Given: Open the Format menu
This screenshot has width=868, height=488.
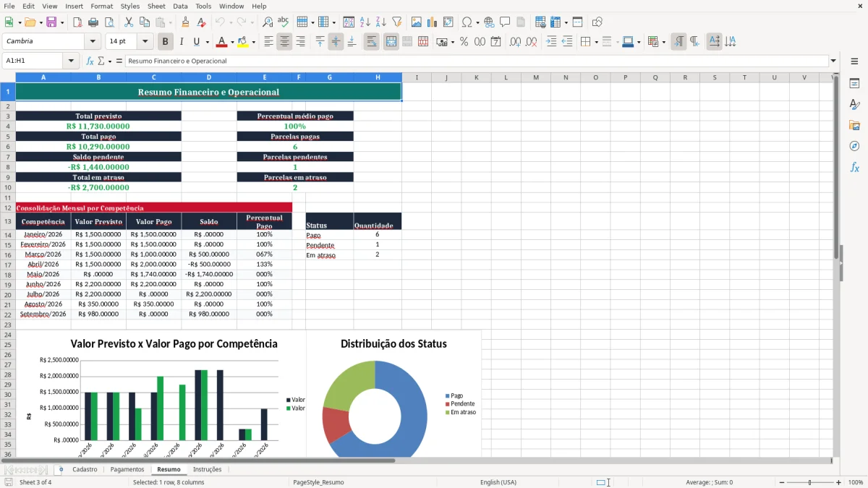Looking at the screenshot, I should (102, 6).
